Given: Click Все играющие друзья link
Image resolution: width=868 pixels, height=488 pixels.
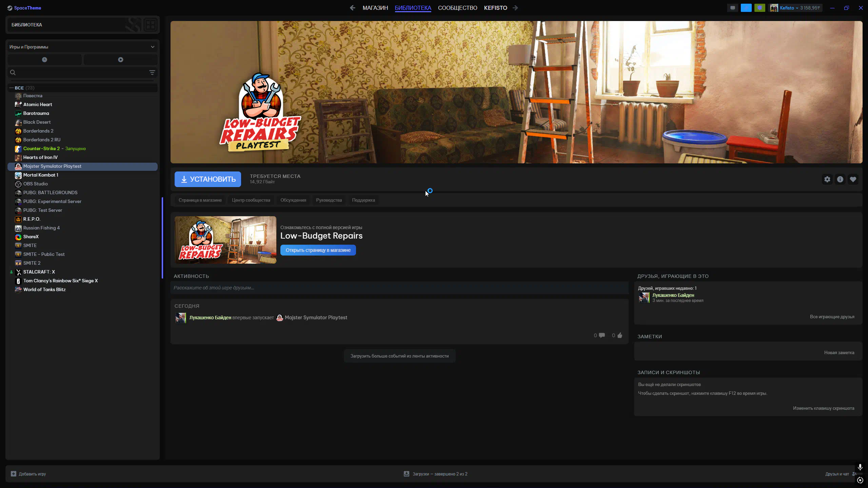Looking at the screenshot, I should (x=832, y=317).
